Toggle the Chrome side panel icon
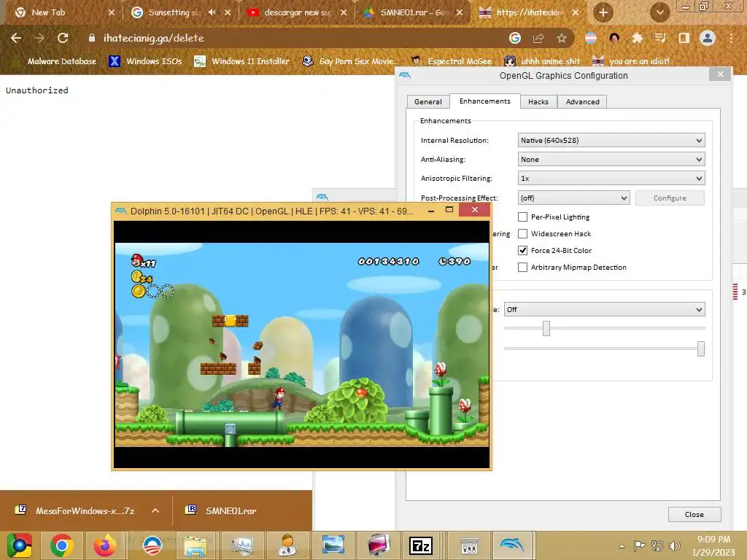The width and height of the screenshot is (747, 560). (x=684, y=38)
